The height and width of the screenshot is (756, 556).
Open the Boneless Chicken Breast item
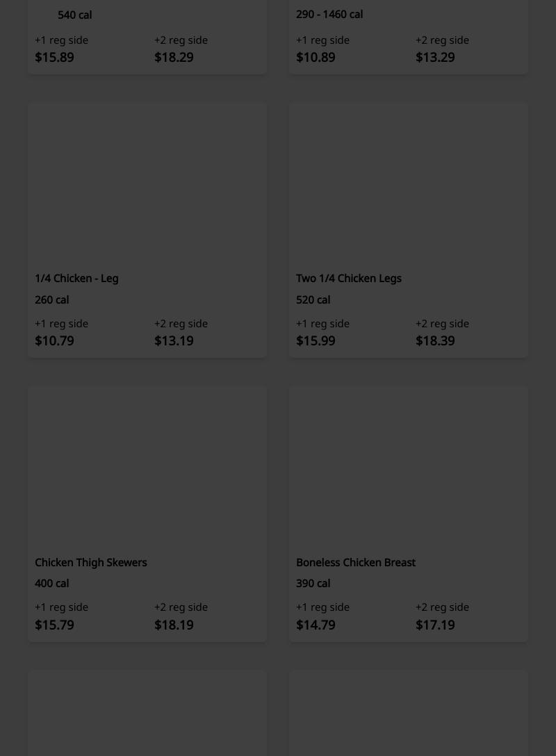[x=355, y=562]
